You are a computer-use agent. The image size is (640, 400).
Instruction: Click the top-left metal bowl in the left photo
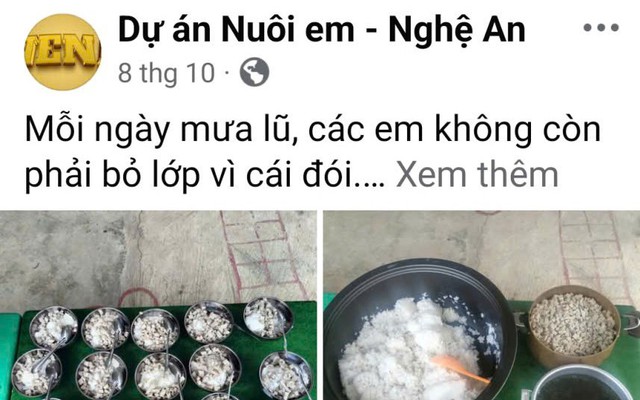tap(54, 327)
